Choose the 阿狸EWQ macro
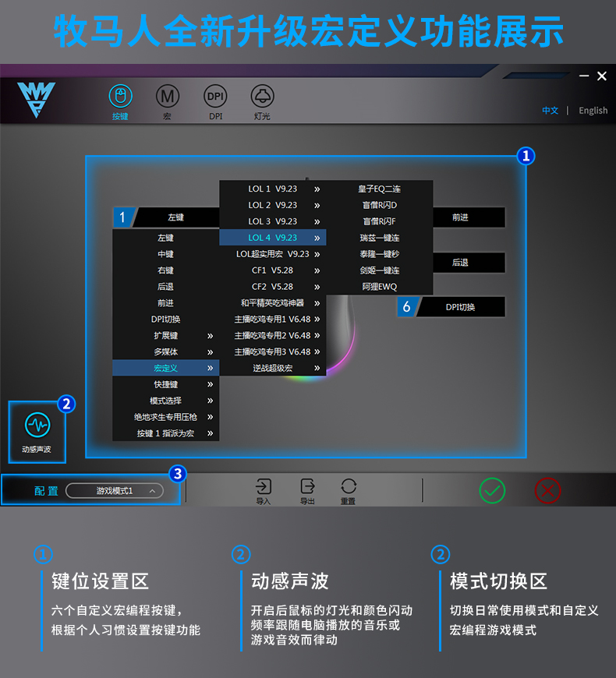Screen dimensions: 616x678 (380, 287)
